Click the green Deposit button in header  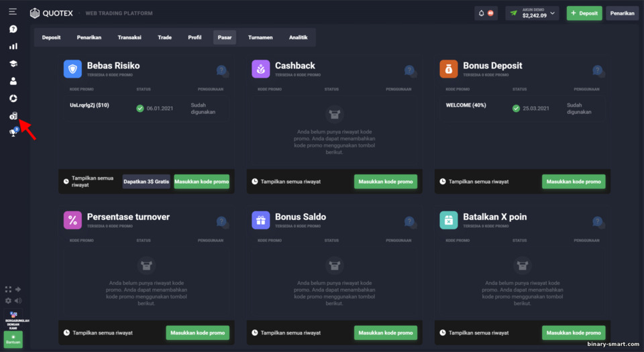[x=584, y=13]
